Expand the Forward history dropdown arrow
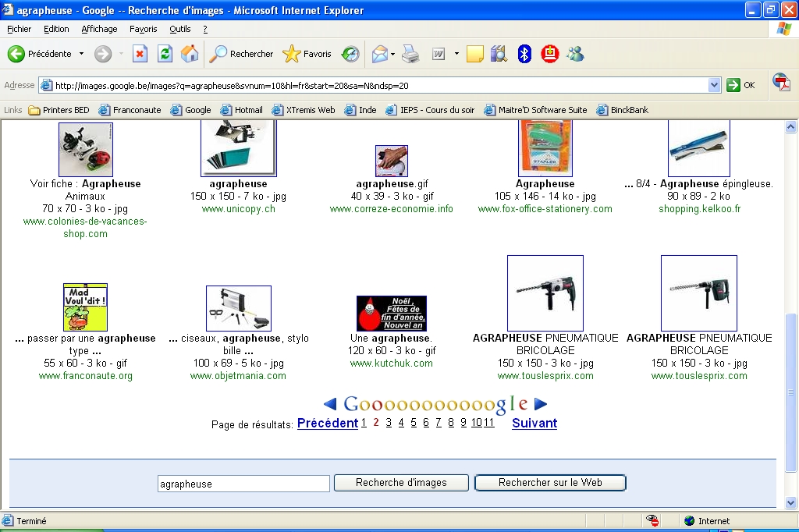 121,54
